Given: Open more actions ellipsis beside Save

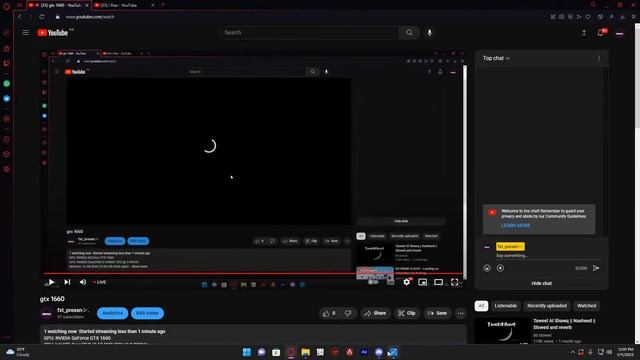Looking at the screenshot, I should click(460, 313).
